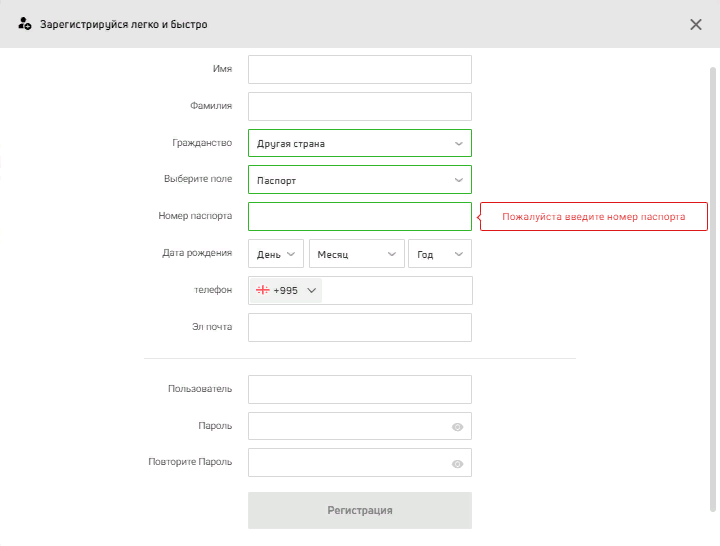Click the vertical scrollbar on the right
720x546 pixels.
[713, 289]
